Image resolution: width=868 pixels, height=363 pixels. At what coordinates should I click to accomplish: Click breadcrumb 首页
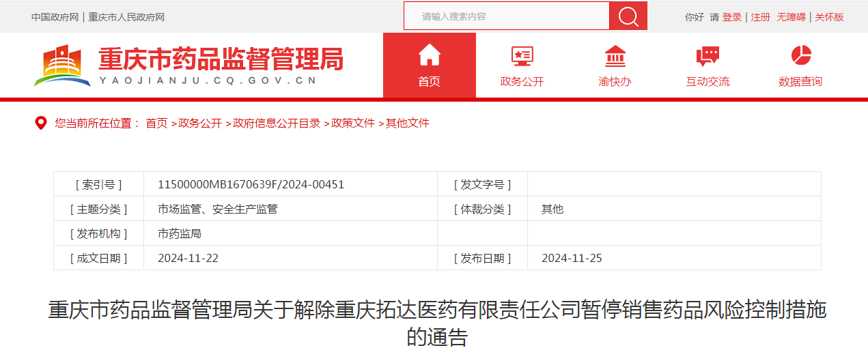(x=156, y=124)
